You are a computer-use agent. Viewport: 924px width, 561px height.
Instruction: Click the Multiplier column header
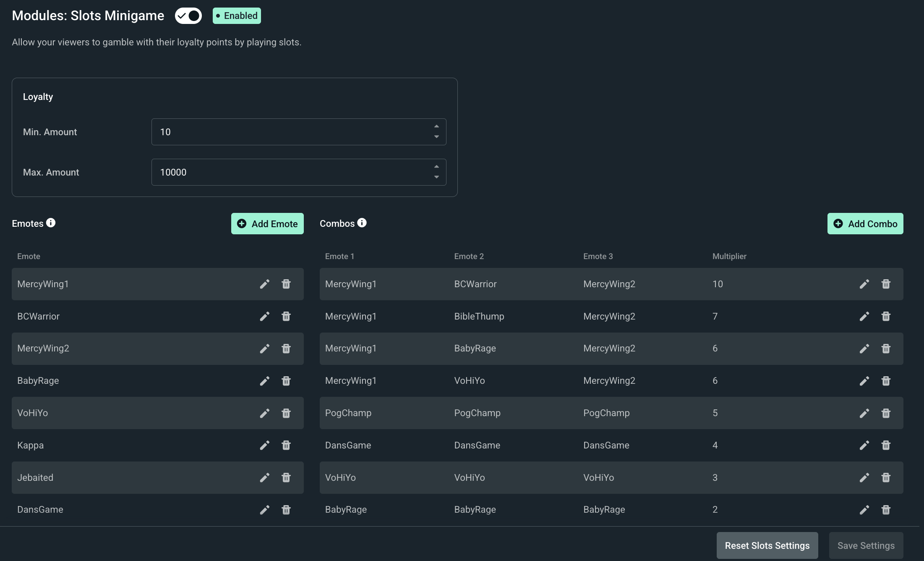tap(729, 256)
